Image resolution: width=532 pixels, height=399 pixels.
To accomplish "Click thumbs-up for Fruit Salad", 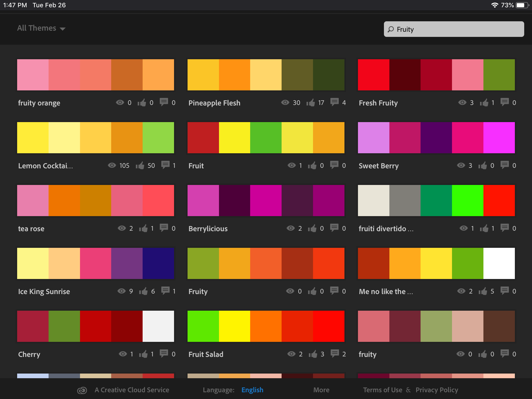I will click(x=313, y=354).
